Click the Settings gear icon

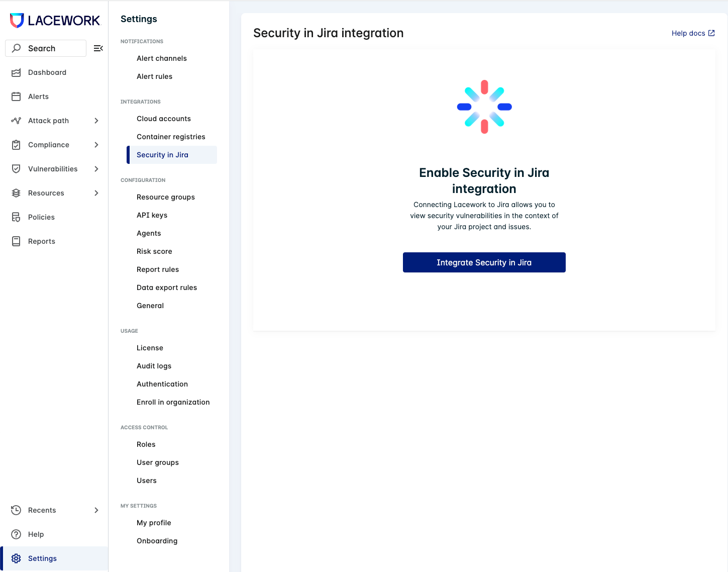click(x=16, y=558)
